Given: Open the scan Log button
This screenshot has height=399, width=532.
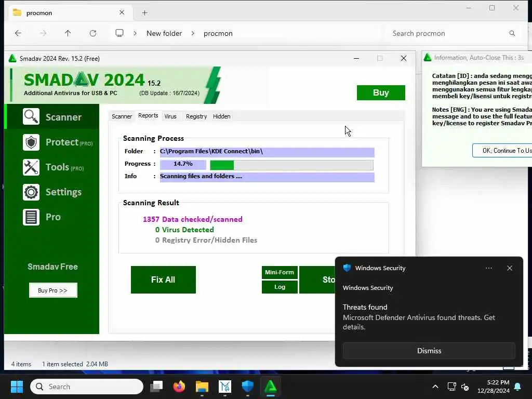Looking at the screenshot, I should [279, 287].
